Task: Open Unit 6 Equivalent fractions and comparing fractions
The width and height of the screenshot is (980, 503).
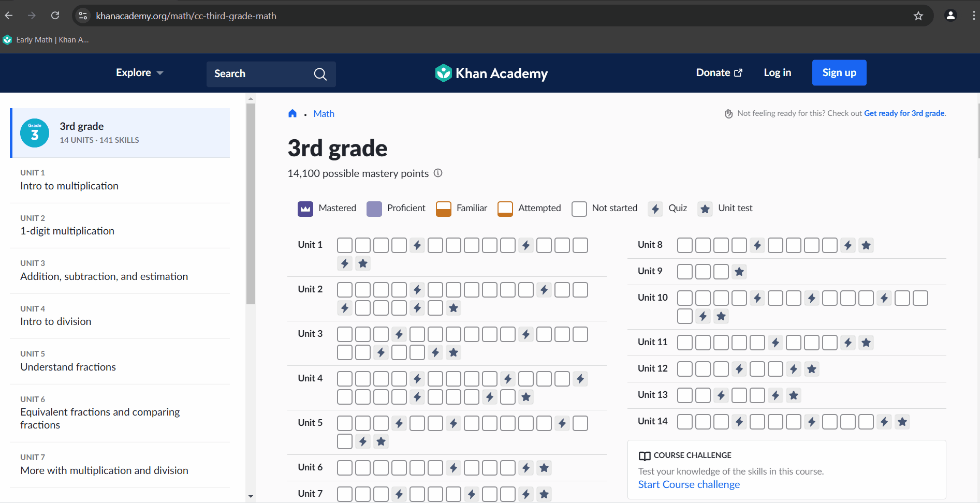Action: coord(120,413)
